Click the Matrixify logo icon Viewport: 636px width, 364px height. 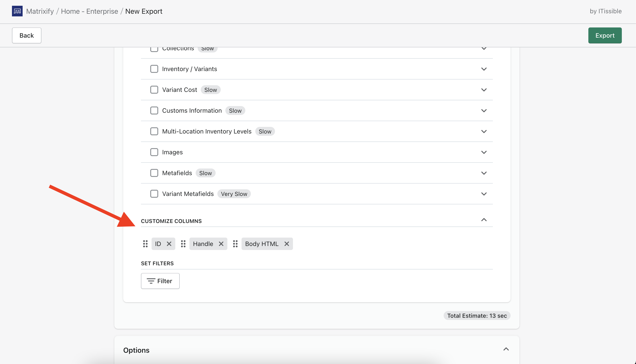pyautogui.click(x=17, y=11)
